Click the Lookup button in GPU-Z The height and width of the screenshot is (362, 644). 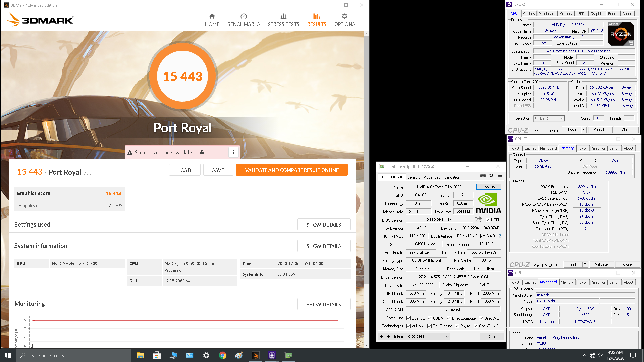pyautogui.click(x=489, y=187)
